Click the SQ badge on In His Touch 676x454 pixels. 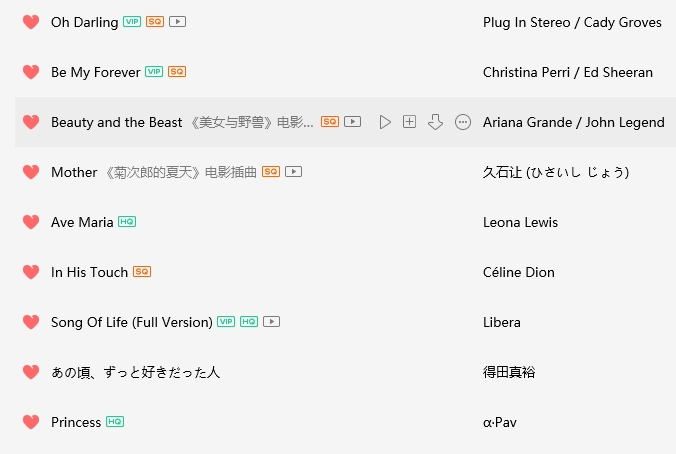142,272
